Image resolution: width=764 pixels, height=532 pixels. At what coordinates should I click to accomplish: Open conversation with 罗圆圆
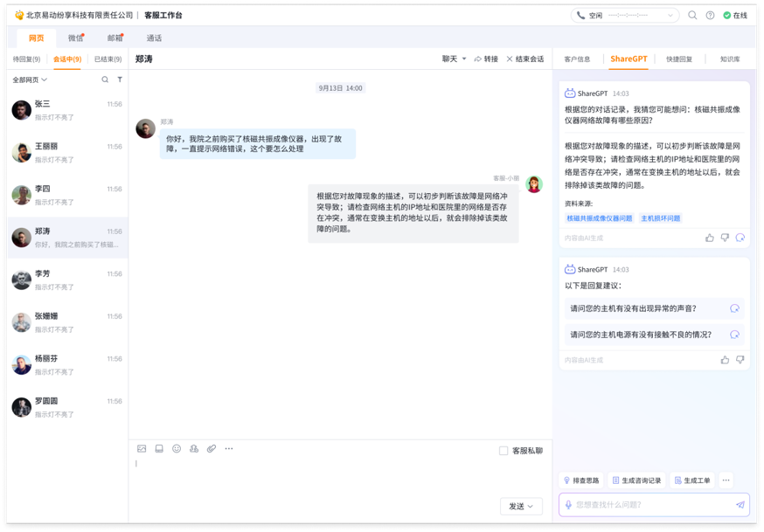coord(67,407)
